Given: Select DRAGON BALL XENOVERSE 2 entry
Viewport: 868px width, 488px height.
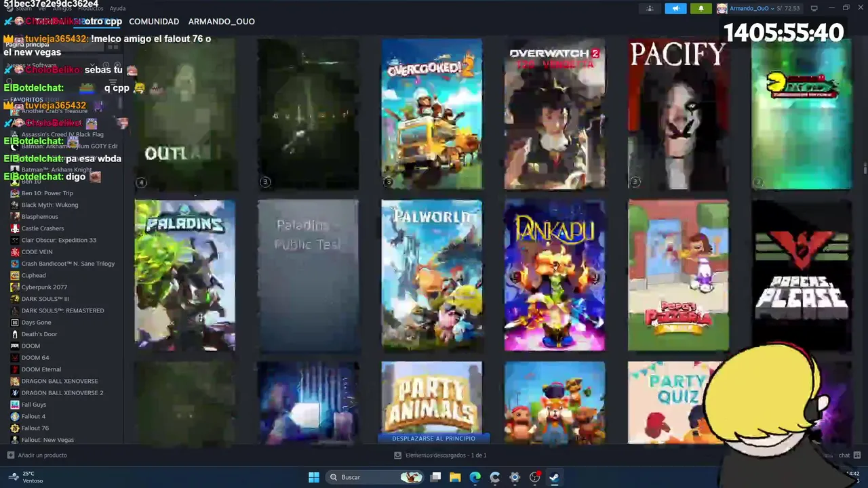Looking at the screenshot, I should pyautogui.click(x=62, y=393).
